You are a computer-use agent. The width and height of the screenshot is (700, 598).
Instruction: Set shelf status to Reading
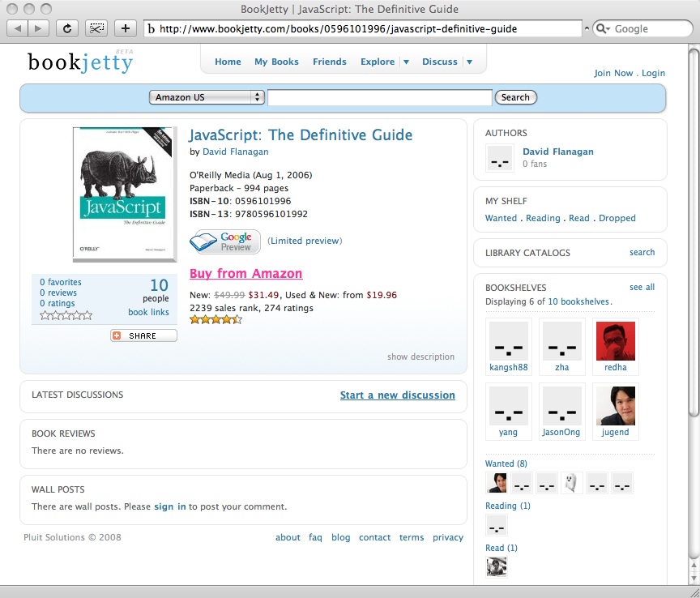coord(543,218)
